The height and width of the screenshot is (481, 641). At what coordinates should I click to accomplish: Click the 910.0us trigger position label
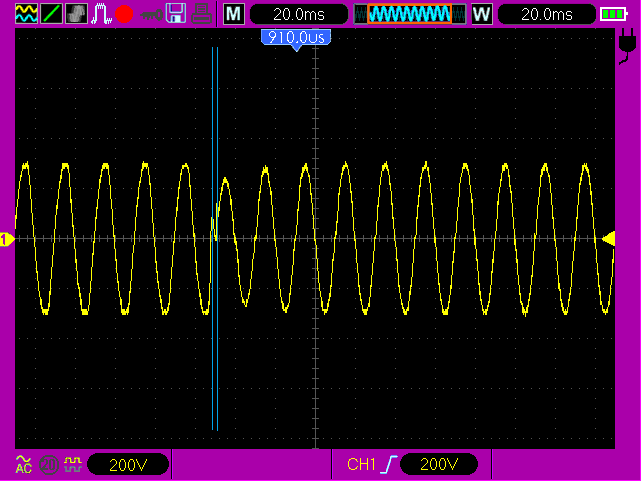(x=295, y=37)
